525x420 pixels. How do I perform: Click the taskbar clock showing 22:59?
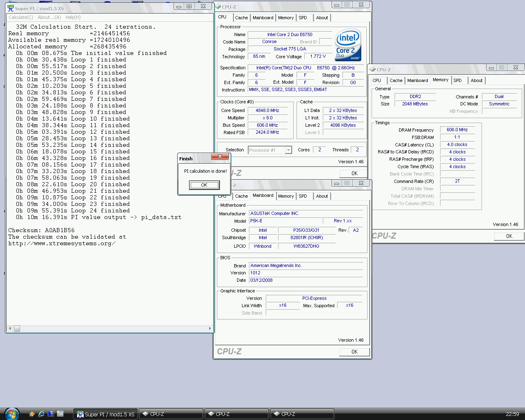(512, 414)
